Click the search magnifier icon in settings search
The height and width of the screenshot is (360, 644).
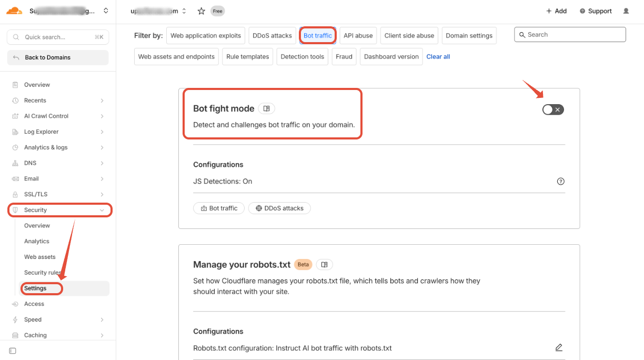click(522, 35)
